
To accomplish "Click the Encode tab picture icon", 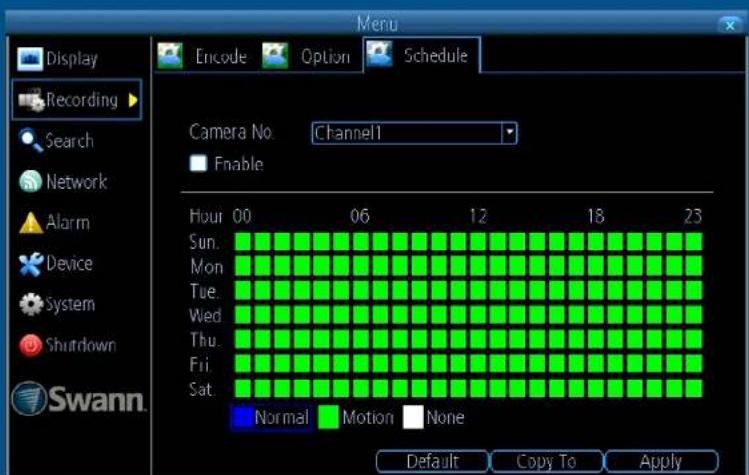I will tap(170, 56).
